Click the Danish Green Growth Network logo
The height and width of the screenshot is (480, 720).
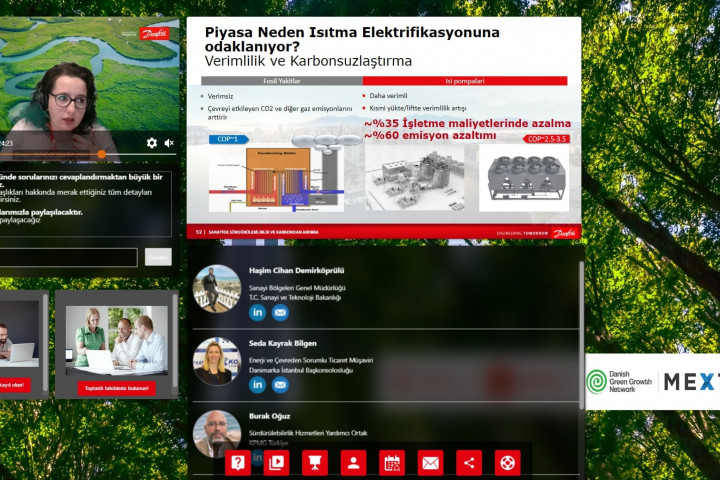[x=619, y=382]
